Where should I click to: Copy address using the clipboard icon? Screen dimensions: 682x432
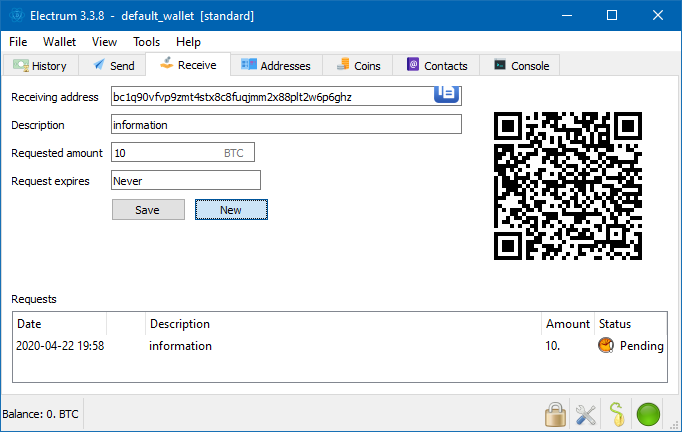click(x=446, y=94)
